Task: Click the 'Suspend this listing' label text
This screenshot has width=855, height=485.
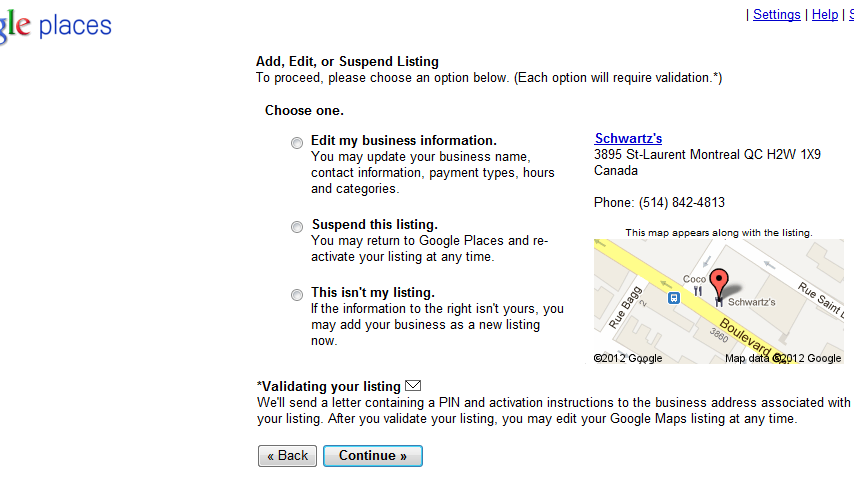Action: pyautogui.click(x=374, y=225)
